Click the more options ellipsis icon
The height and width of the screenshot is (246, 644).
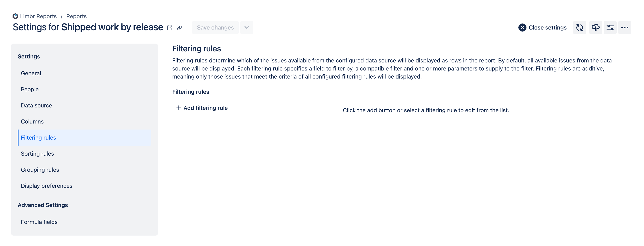tap(626, 28)
